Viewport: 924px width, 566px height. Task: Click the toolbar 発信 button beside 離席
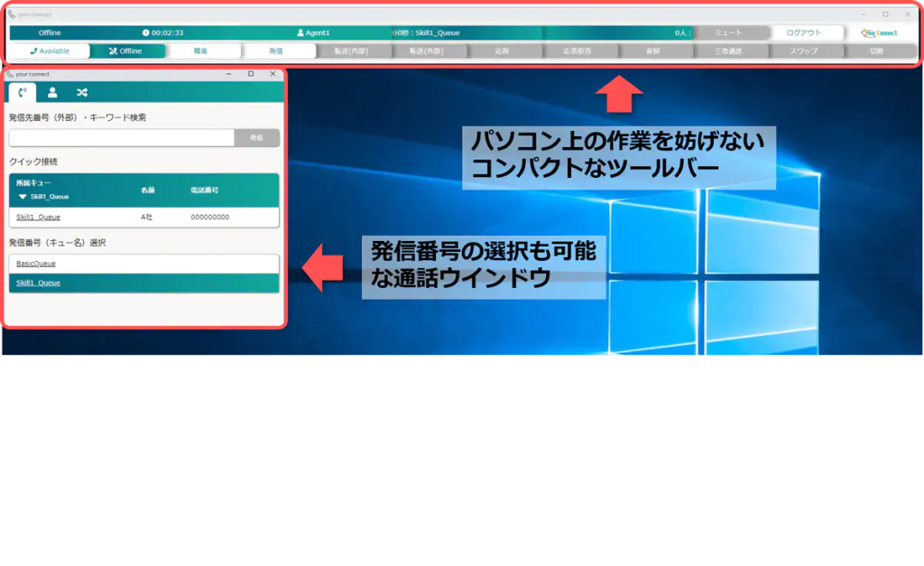[276, 51]
